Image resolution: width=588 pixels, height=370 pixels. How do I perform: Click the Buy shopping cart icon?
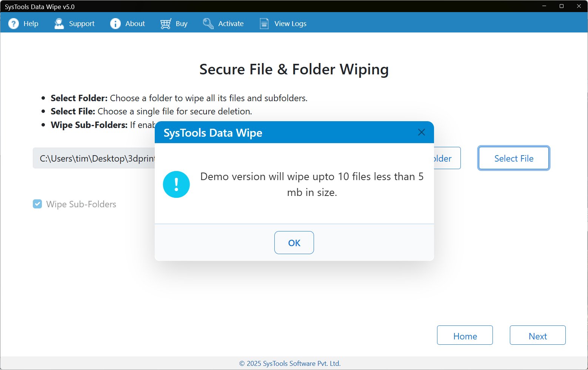click(166, 24)
